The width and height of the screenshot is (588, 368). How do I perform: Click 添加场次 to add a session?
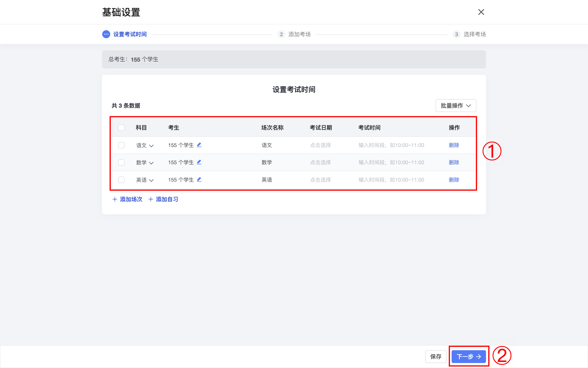128,199
